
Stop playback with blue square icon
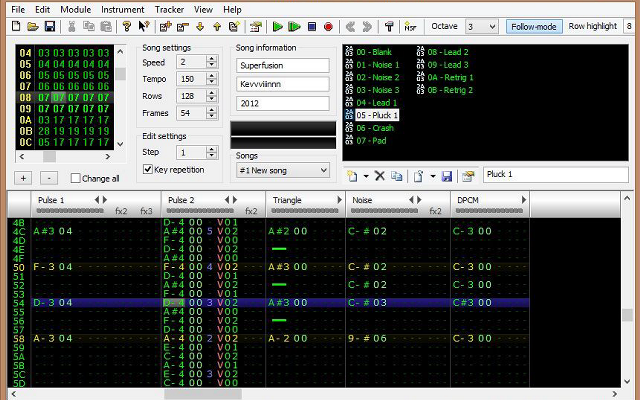pyautogui.click(x=312, y=27)
